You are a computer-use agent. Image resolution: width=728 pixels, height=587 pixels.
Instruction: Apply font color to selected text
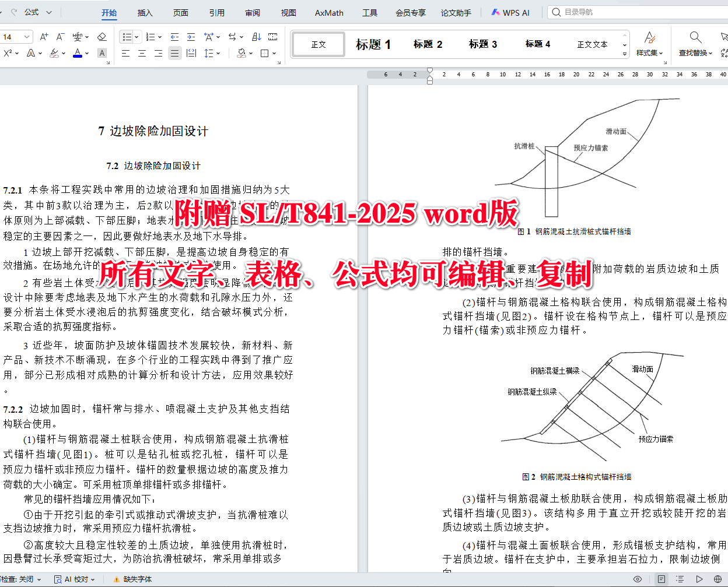point(78,53)
